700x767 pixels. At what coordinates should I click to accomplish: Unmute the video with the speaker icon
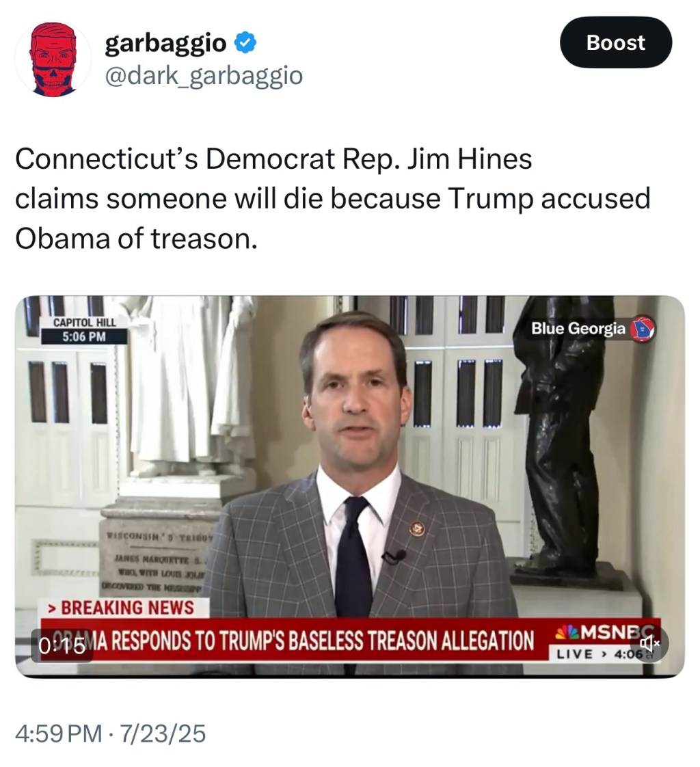pos(649,644)
